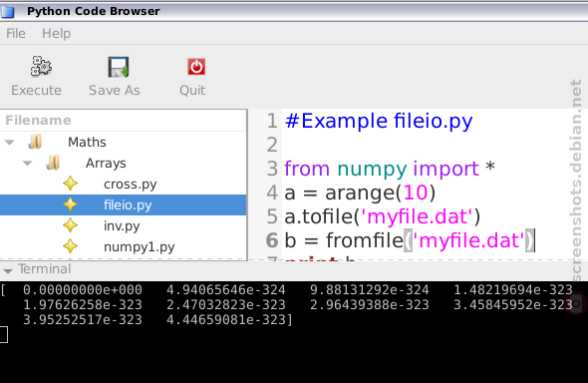This screenshot has height=383, width=588.
Task: Click line number 2 in the editor
Action: (272, 145)
